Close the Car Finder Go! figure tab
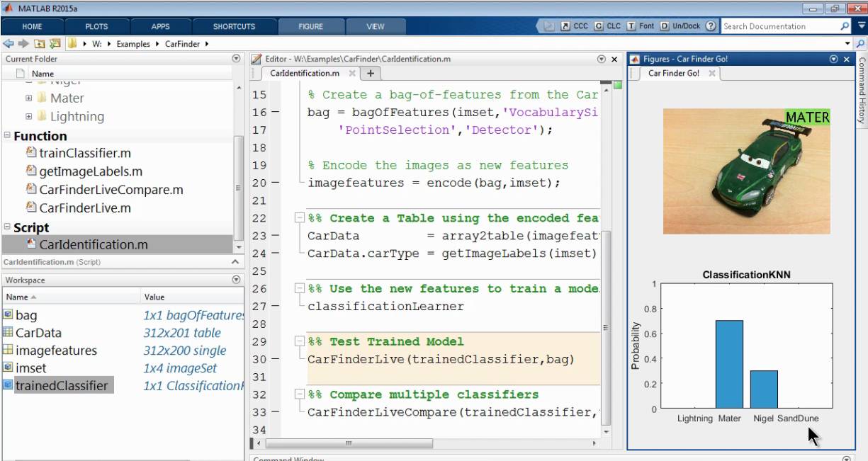868x461 pixels. [711, 73]
